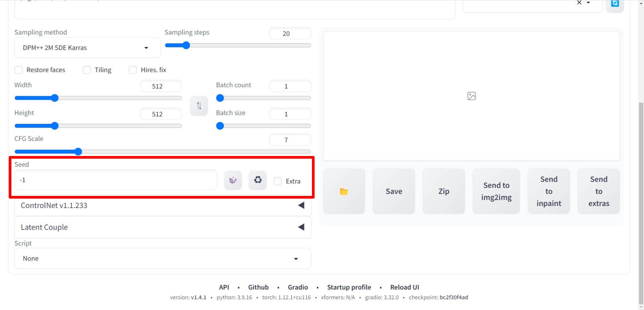Enable the Hires. fix checkbox
The image size is (644, 310).
[x=133, y=70]
